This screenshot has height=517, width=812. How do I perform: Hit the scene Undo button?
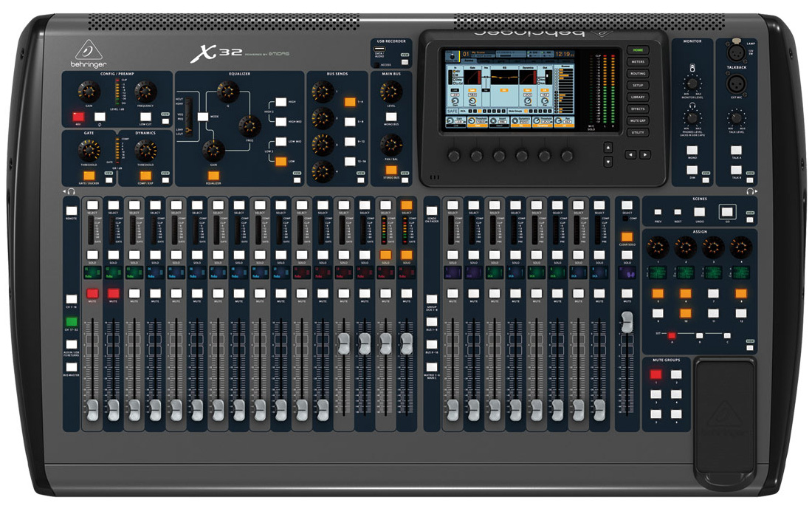pos(700,212)
